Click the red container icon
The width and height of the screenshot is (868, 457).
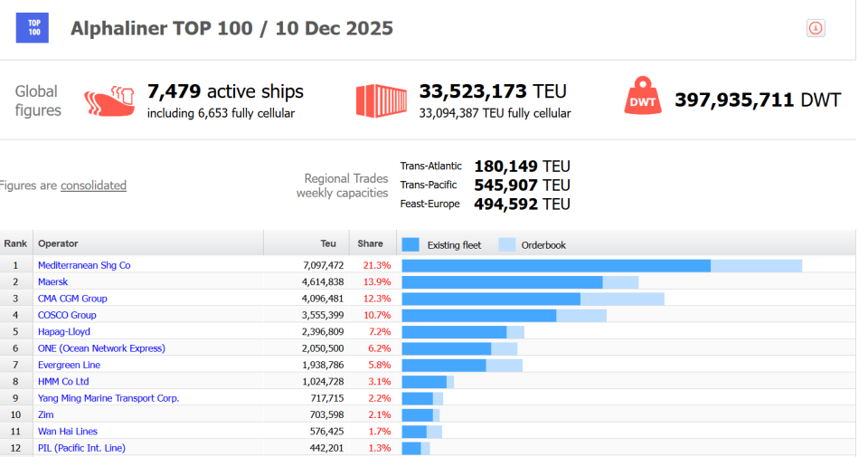pos(381,100)
